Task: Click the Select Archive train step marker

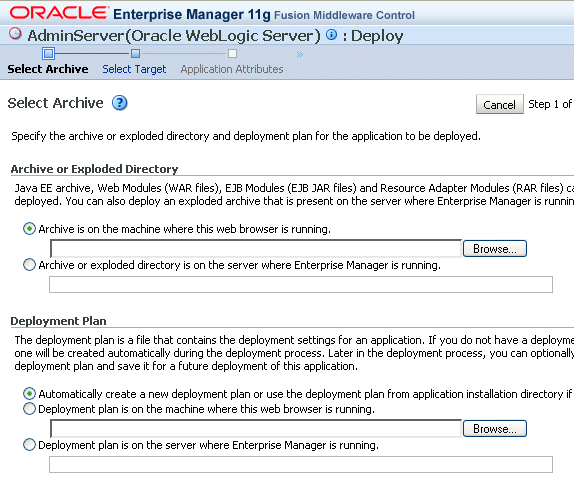Action: [48, 53]
